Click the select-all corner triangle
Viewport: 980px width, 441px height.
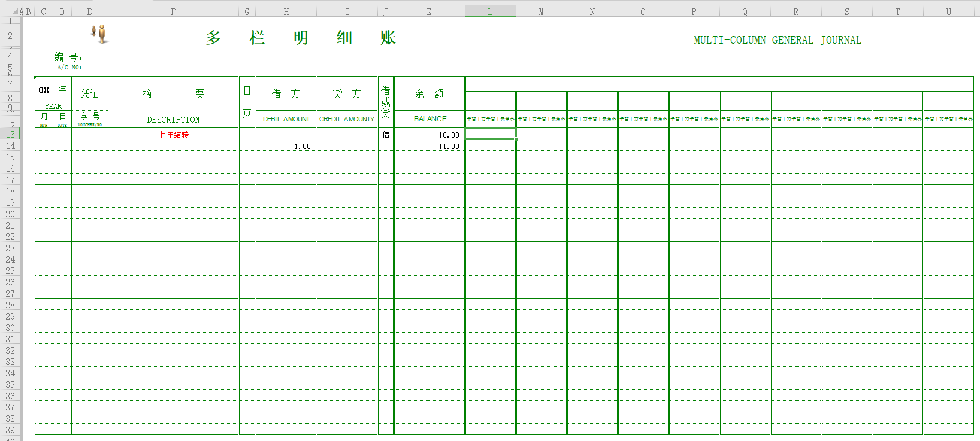point(15,11)
